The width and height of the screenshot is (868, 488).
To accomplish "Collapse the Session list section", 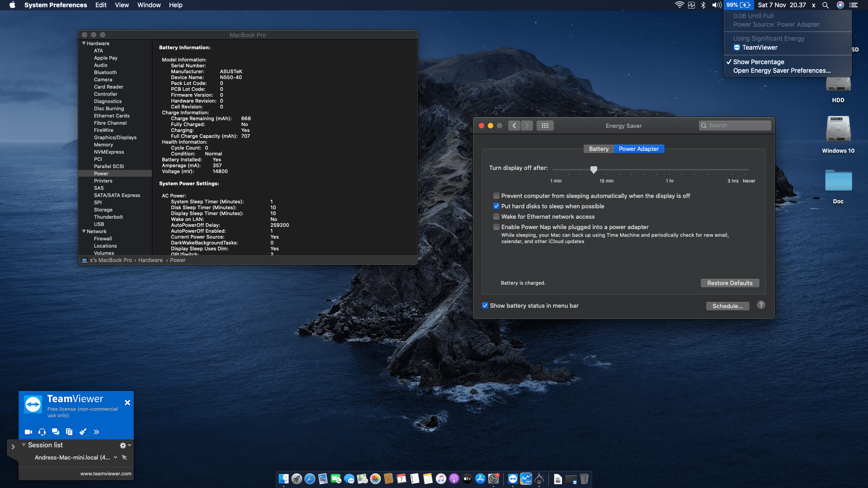I will (x=24, y=445).
